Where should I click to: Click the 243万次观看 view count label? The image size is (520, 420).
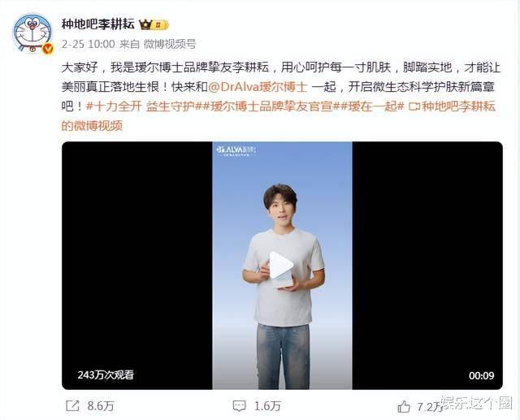(x=106, y=375)
